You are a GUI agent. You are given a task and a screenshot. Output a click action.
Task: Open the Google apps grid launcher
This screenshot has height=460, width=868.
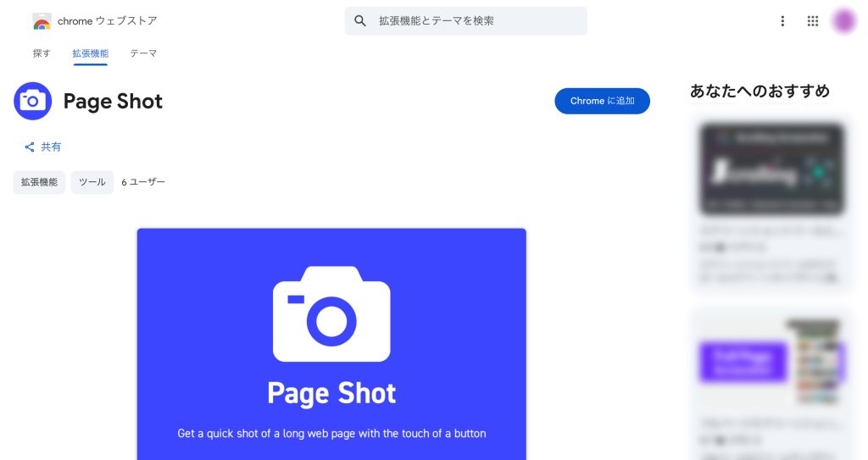click(813, 21)
